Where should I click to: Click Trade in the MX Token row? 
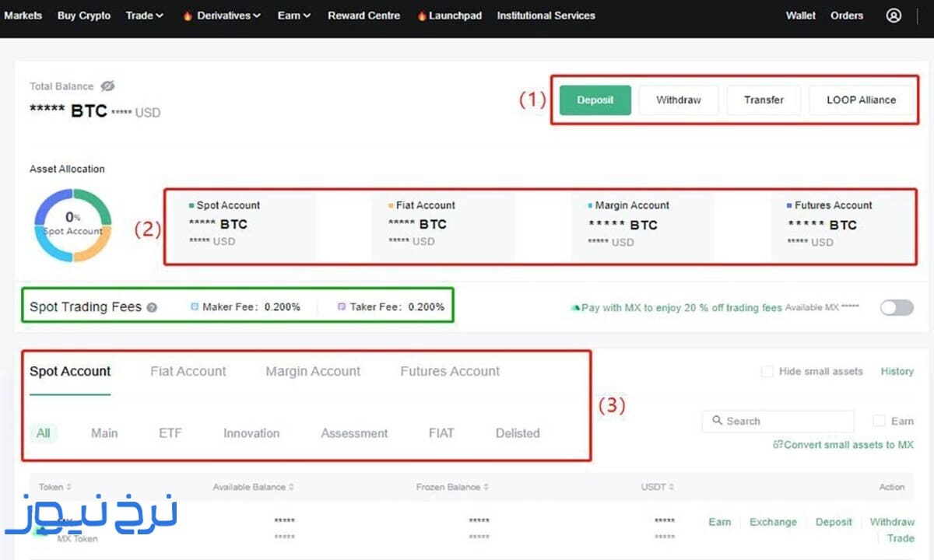[901, 538]
